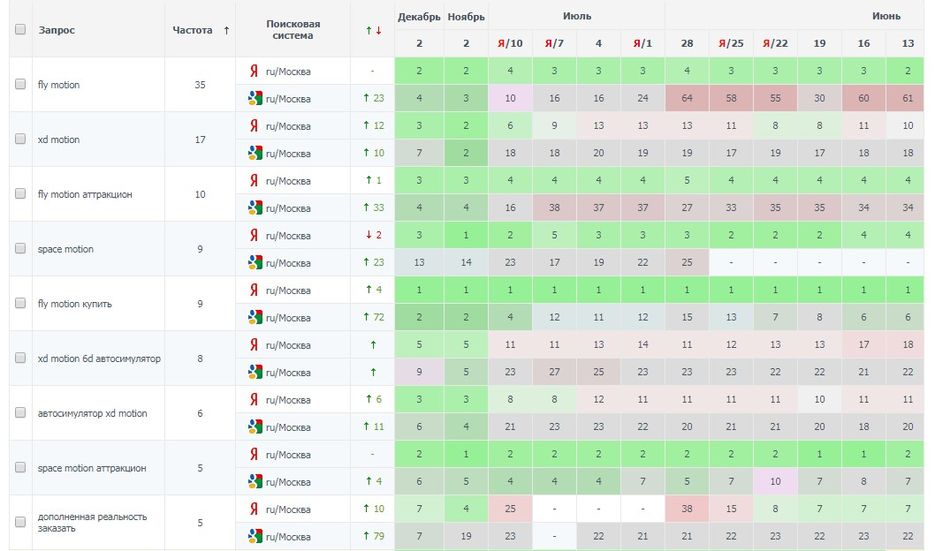Check the box for the fly motion query
Screen dimensions: 935x551
20,85
